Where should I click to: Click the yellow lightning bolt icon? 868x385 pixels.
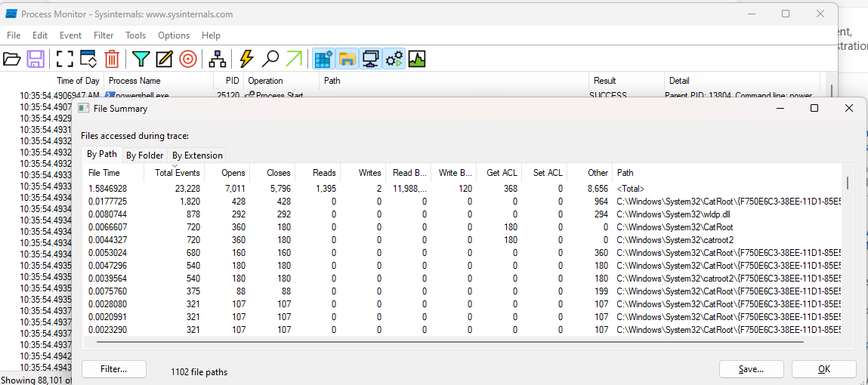(x=246, y=59)
